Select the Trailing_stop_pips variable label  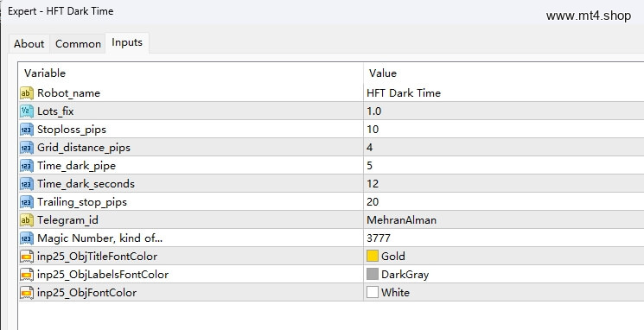point(82,202)
